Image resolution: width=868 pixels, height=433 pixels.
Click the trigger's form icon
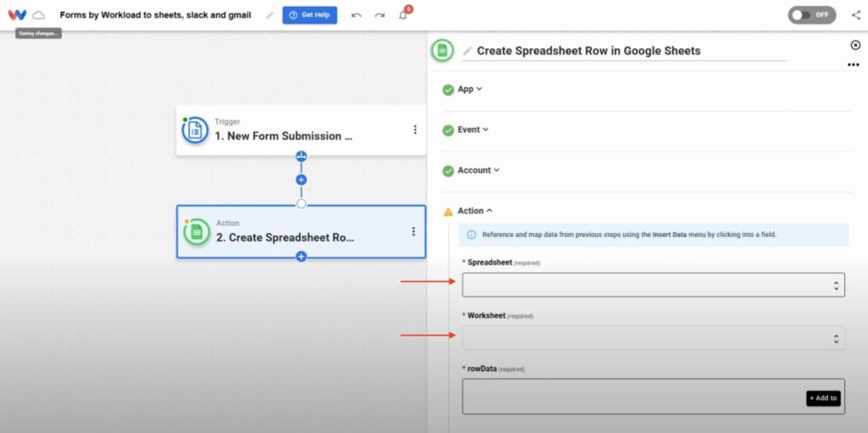coord(195,130)
